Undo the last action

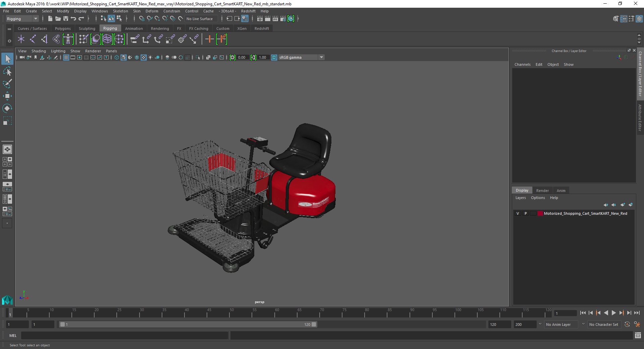[73, 19]
